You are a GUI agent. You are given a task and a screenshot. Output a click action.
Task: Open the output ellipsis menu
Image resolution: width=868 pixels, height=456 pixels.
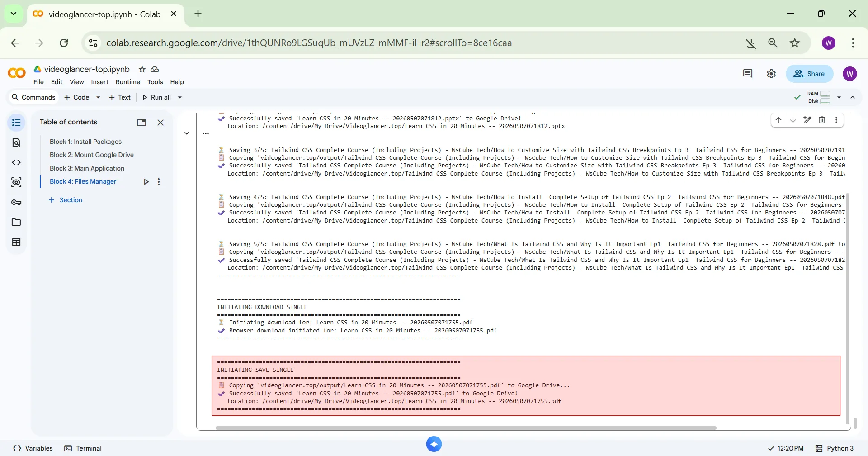(206, 133)
